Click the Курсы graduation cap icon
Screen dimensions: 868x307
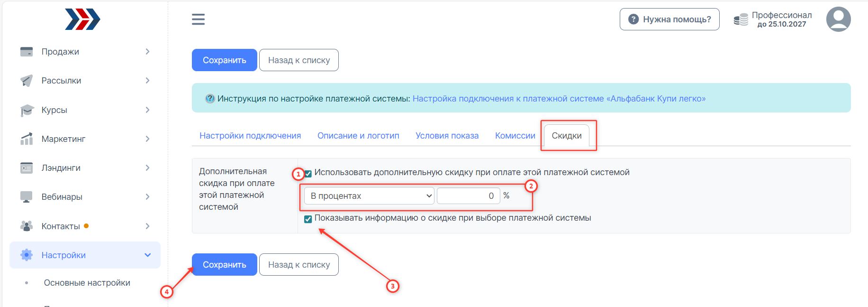click(x=27, y=110)
